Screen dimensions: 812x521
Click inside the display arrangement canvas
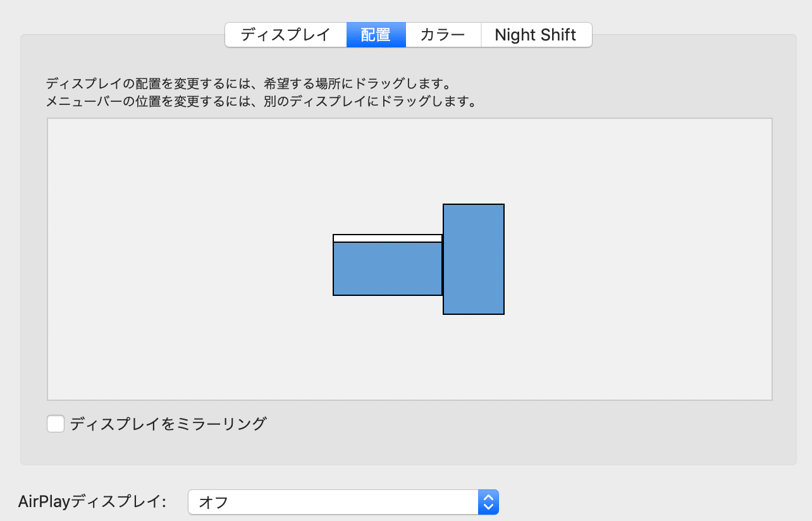click(x=190, y=253)
